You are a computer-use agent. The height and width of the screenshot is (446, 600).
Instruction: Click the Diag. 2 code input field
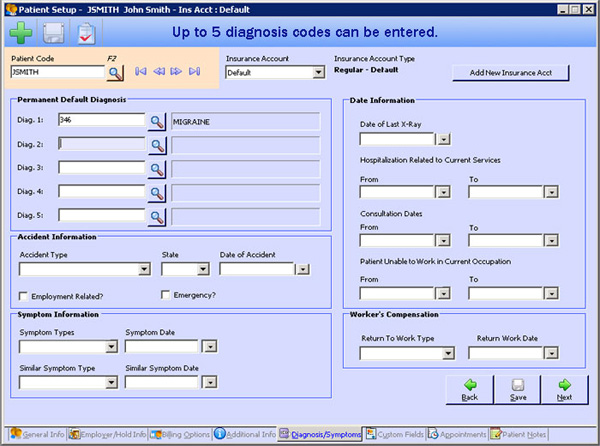102,144
